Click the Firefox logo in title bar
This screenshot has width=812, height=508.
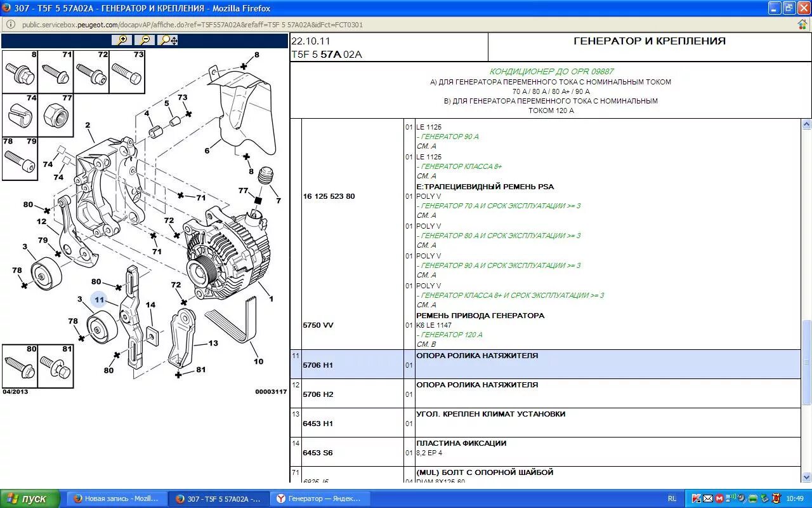point(6,8)
